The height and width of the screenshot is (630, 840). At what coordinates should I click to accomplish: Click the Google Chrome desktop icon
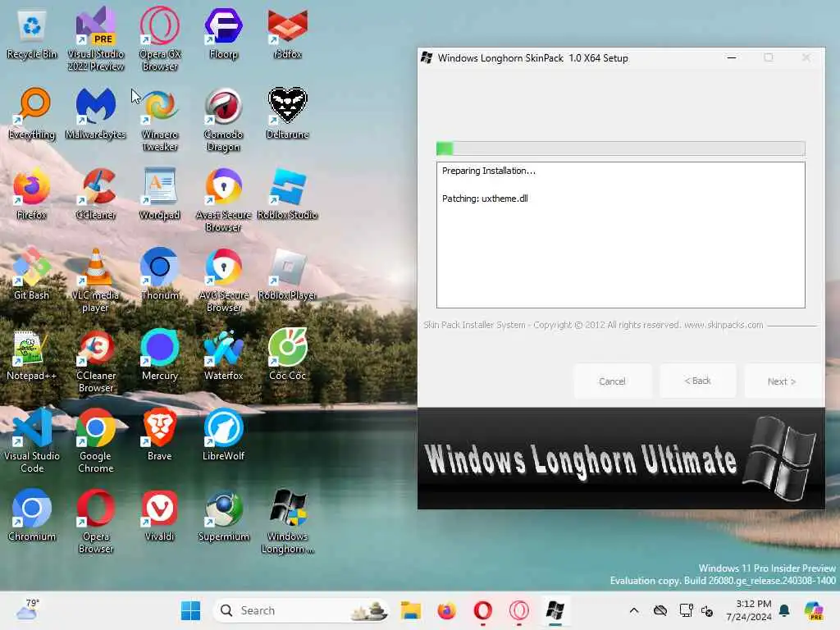[96, 441]
